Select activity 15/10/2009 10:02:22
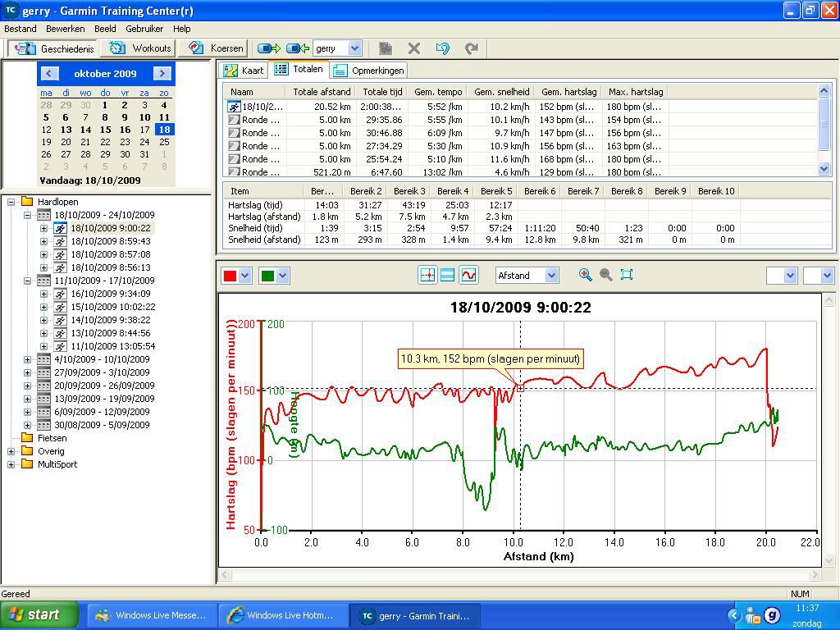840x630 pixels. (x=113, y=307)
